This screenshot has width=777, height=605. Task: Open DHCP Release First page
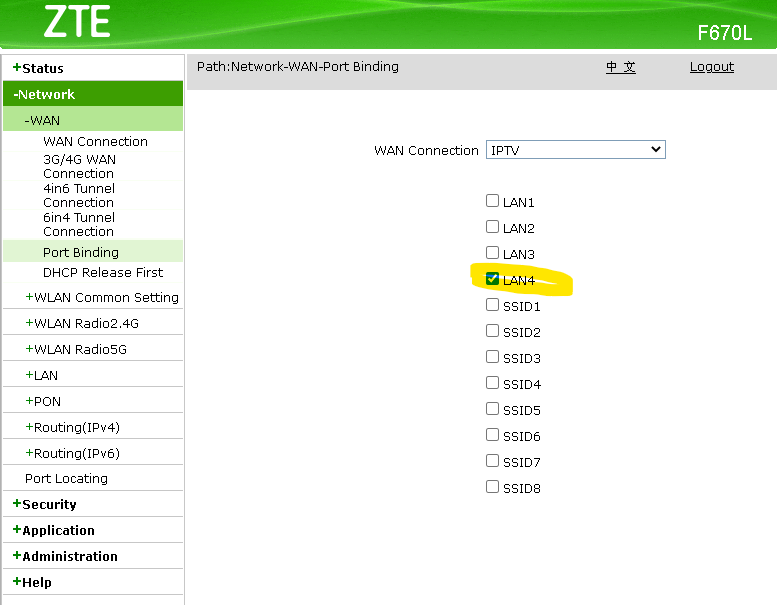pos(103,273)
